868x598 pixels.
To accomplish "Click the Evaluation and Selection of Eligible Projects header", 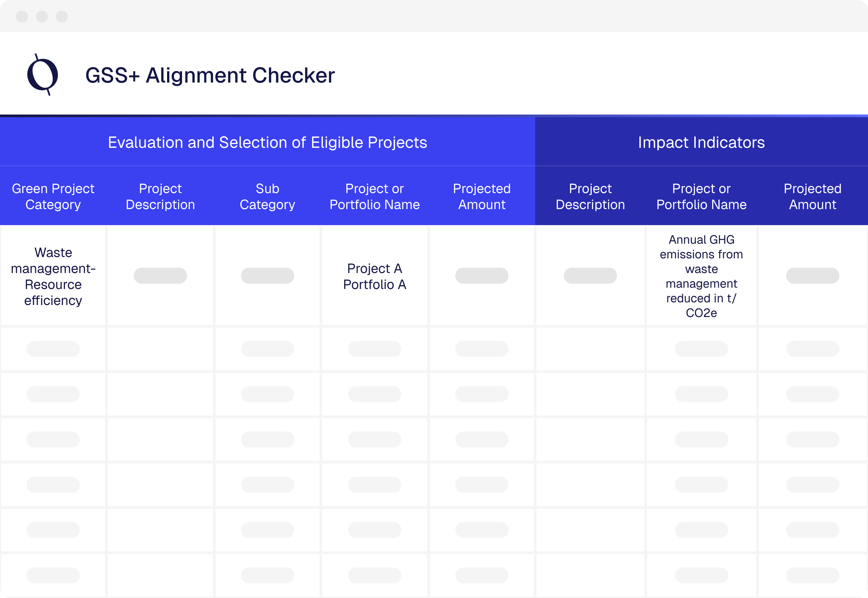I will [267, 142].
